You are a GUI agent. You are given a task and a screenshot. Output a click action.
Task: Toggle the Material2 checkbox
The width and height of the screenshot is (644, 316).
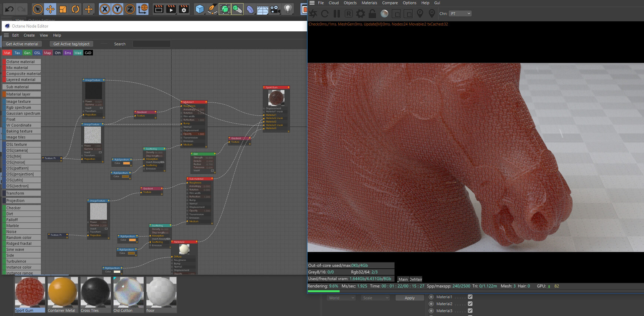click(470, 304)
